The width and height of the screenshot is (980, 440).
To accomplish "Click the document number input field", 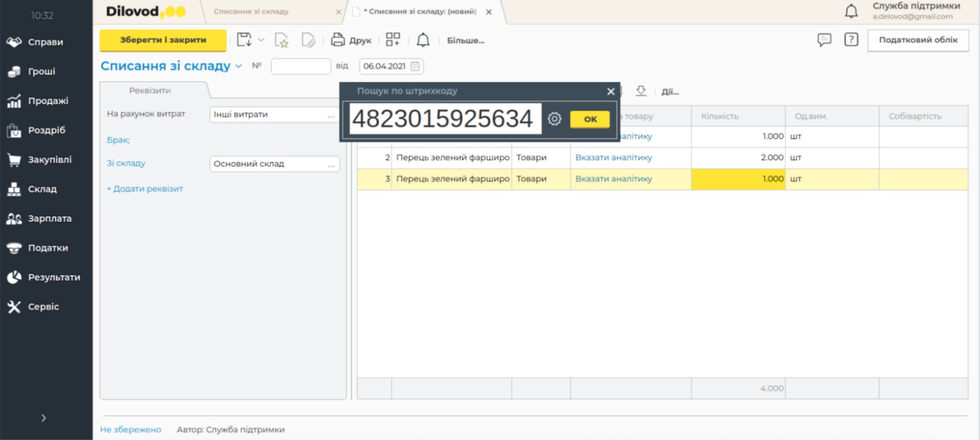I will pos(301,66).
